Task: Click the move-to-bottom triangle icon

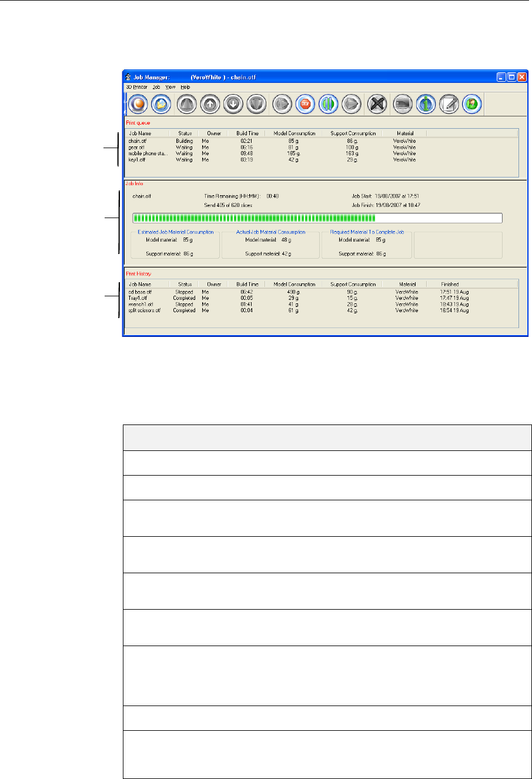Action: (256, 104)
